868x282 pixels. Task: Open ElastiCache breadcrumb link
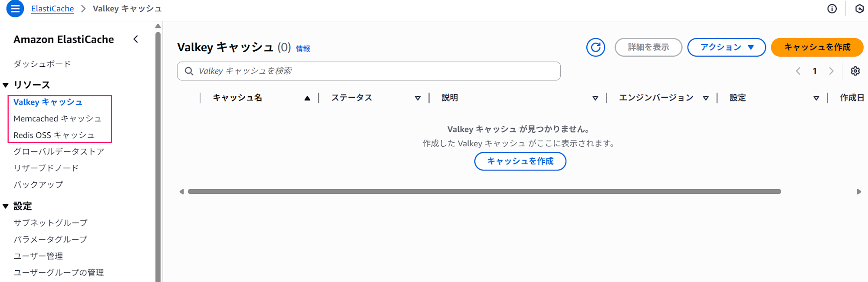[x=53, y=9]
